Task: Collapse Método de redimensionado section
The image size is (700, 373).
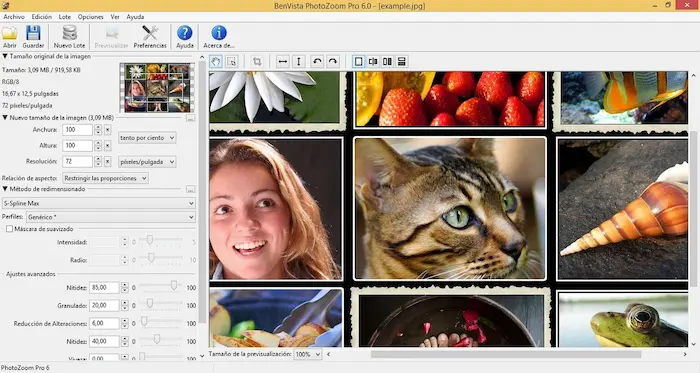Action: point(5,189)
